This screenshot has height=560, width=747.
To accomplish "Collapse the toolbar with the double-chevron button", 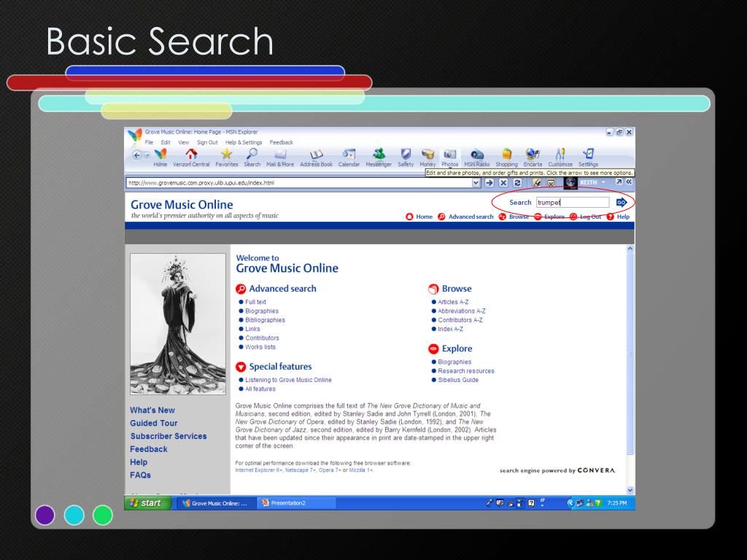I will click(x=629, y=182).
